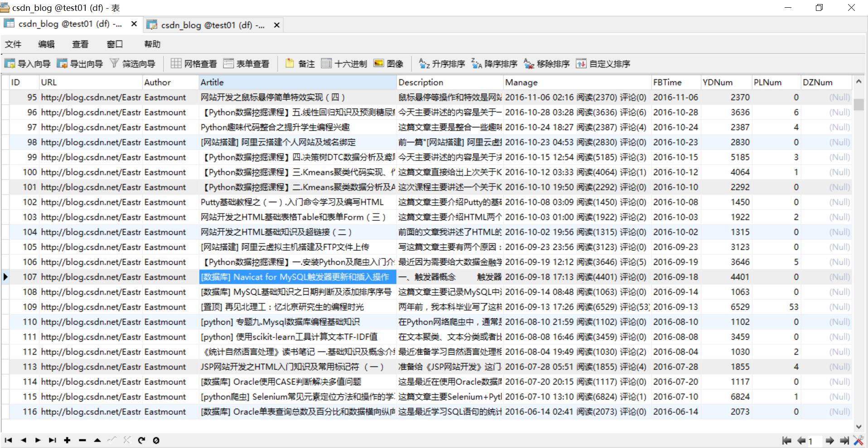Click the scrollbar down arrow of table
This screenshot has height=448, width=868.
(x=858, y=427)
